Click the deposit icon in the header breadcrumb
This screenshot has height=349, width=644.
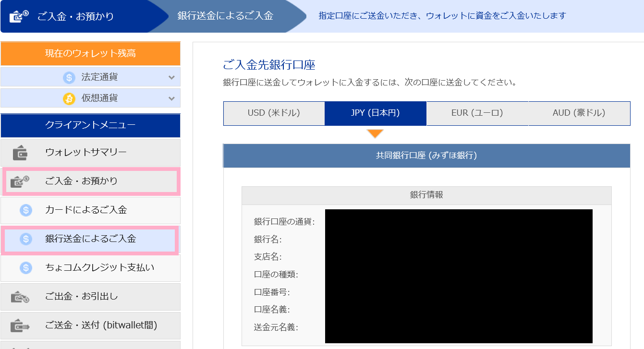click(19, 16)
